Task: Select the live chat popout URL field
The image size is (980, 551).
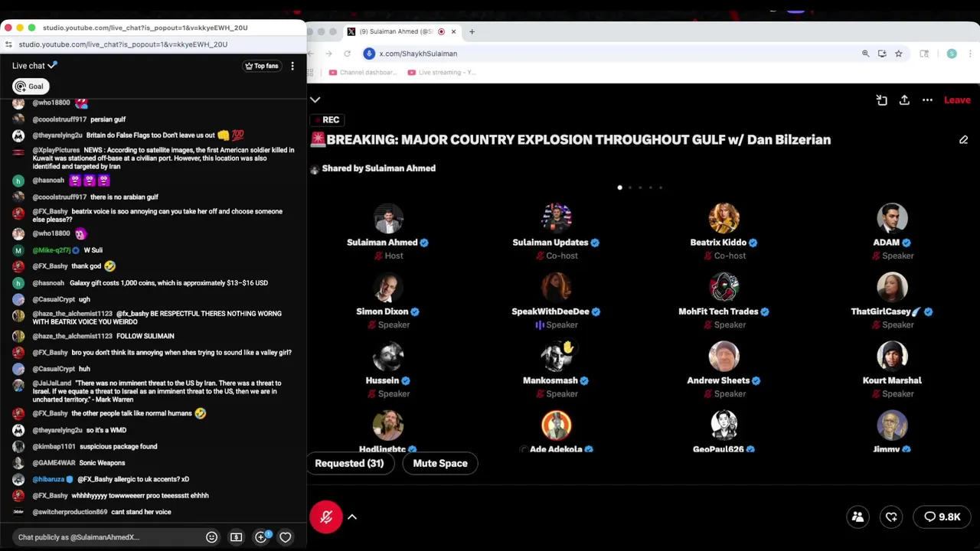Action: click(x=123, y=44)
